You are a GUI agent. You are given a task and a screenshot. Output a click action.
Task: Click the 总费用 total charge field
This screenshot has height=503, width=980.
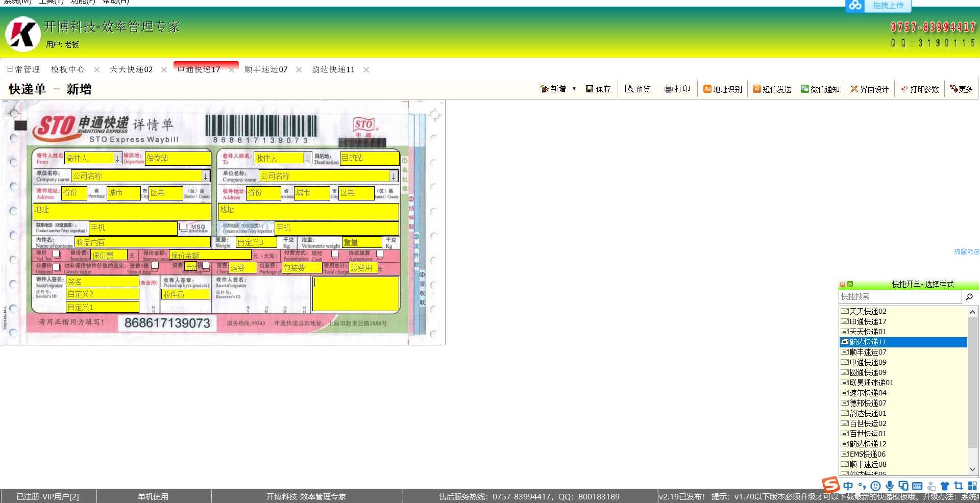click(363, 268)
